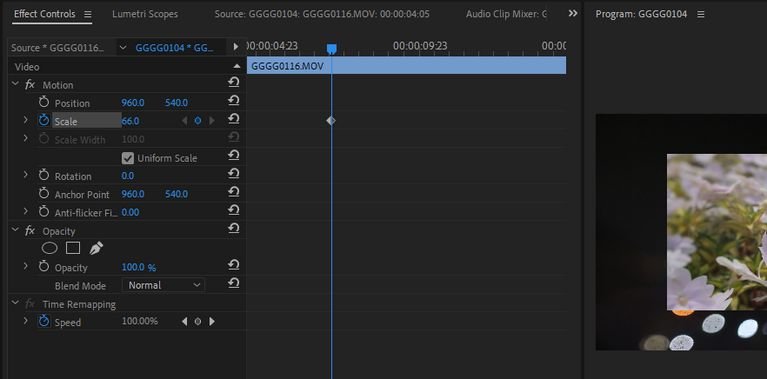Select the Scale keyframe diamond in timeline
The width and height of the screenshot is (767, 379).
point(331,120)
